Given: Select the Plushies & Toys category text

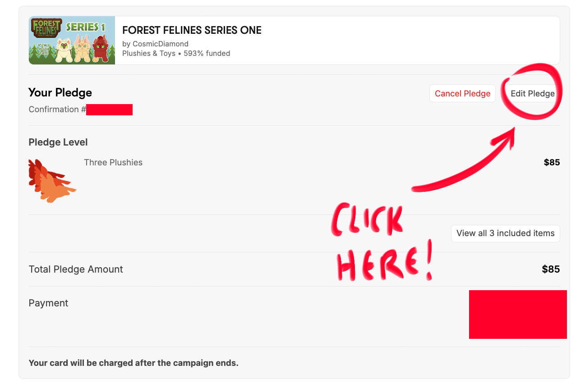Looking at the screenshot, I should tap(149, 53).
